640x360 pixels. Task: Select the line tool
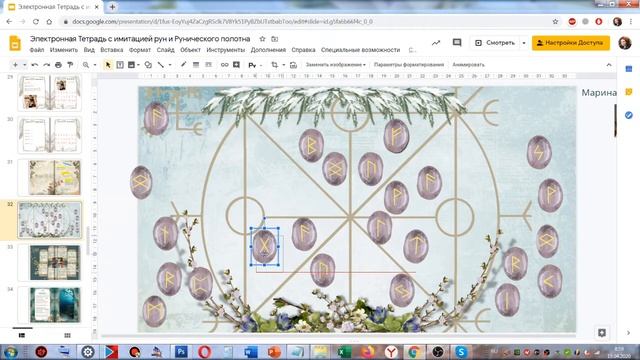pyautogui.click(x=161, y=65)
